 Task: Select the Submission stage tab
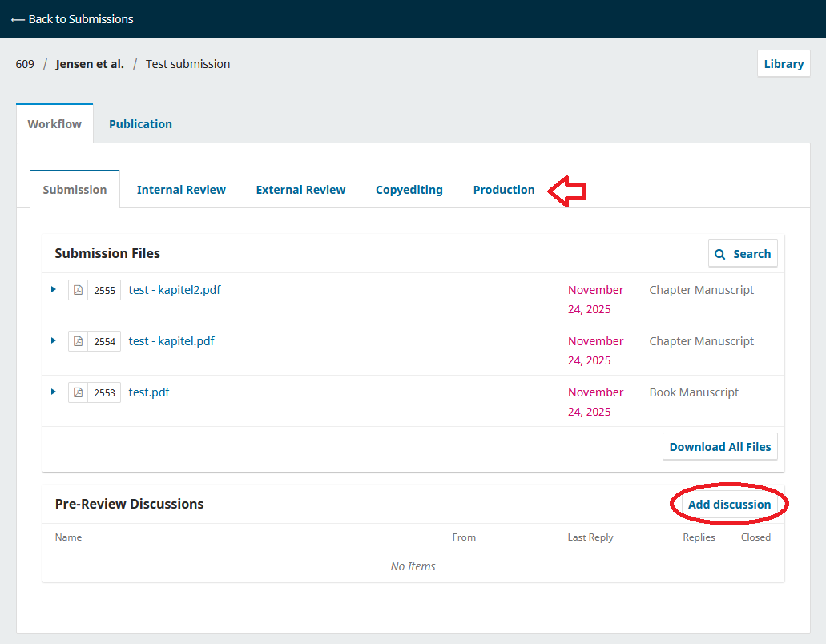[75, 189]
